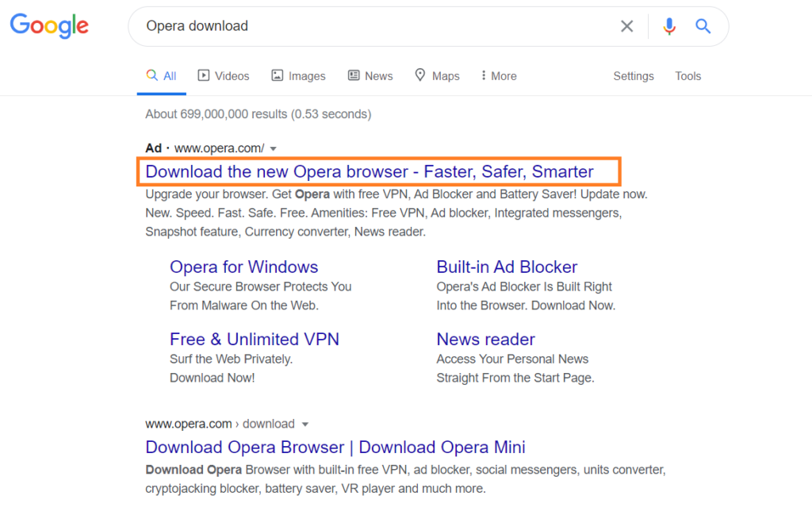Expand the ad dropdown arrow beside www.opera.com/
The image size is (812, 515).
274,149
